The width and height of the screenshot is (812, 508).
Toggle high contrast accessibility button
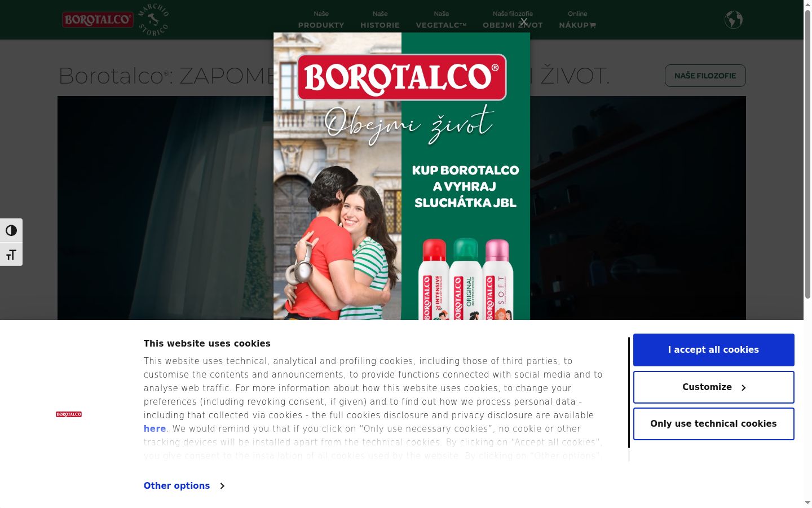pyautogui.click(x=11, y=230)
